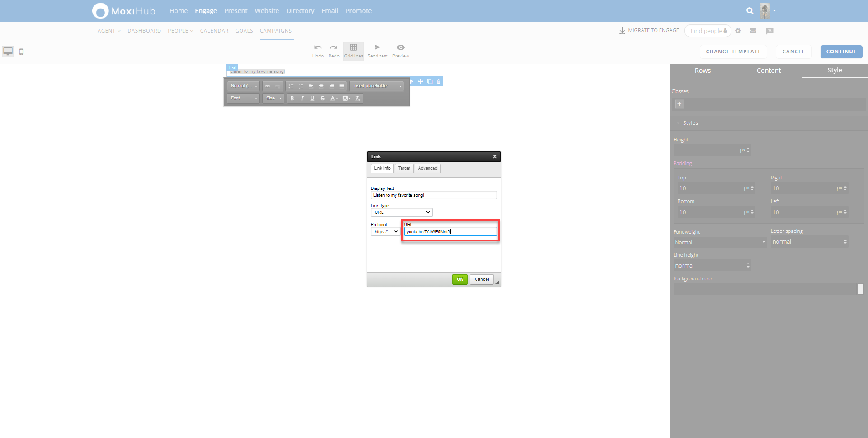Open the Protocol https dropdown
Screen dimensions: 868x438
[x=385, y=231]
